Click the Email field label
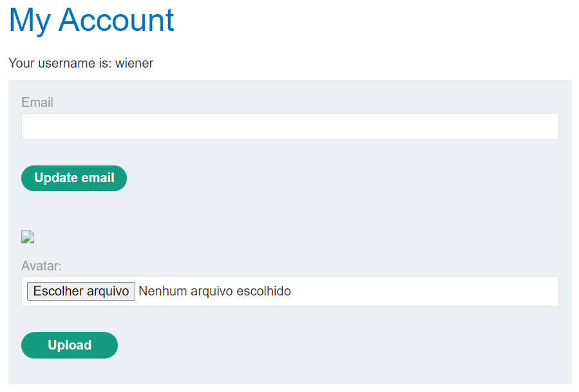The image size is (579, 392). [x=37, y=102]
